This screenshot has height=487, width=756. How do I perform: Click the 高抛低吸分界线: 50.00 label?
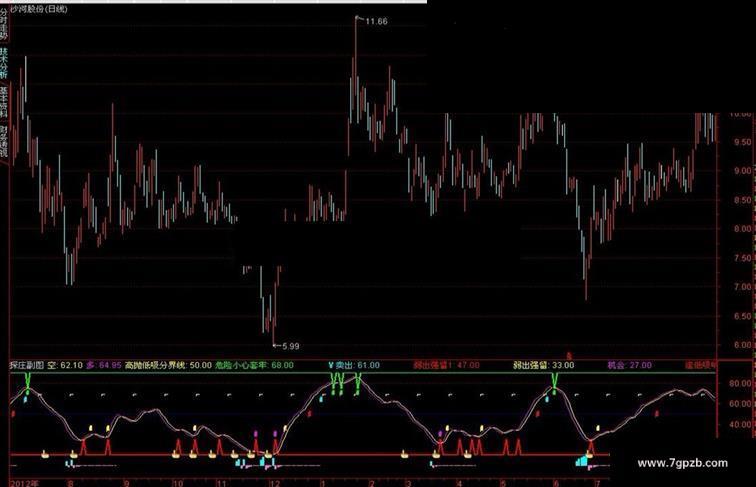[168, 365]
